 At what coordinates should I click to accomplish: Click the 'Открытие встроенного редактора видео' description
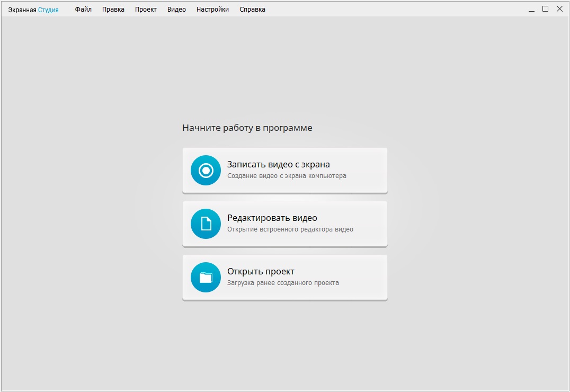click(290, 229)
